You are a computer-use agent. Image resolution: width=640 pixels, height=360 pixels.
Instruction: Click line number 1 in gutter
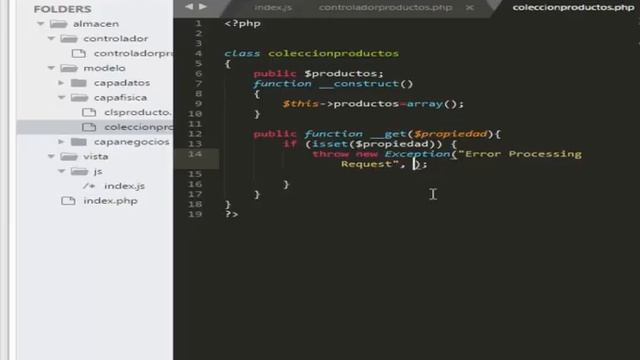pyautogui.click(x=198, y=23)
